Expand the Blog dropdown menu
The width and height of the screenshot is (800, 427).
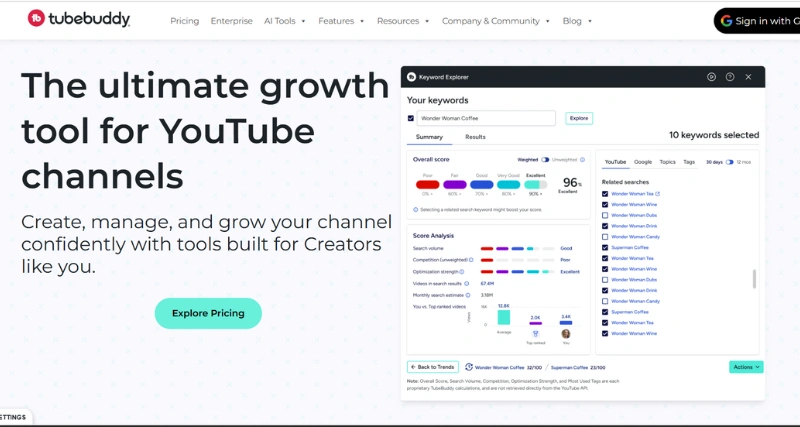click(x=577, y=21)
